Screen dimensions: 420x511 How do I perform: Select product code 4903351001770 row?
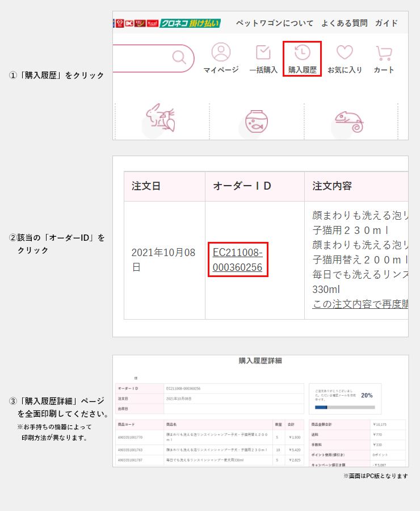(x=131, y=438)
